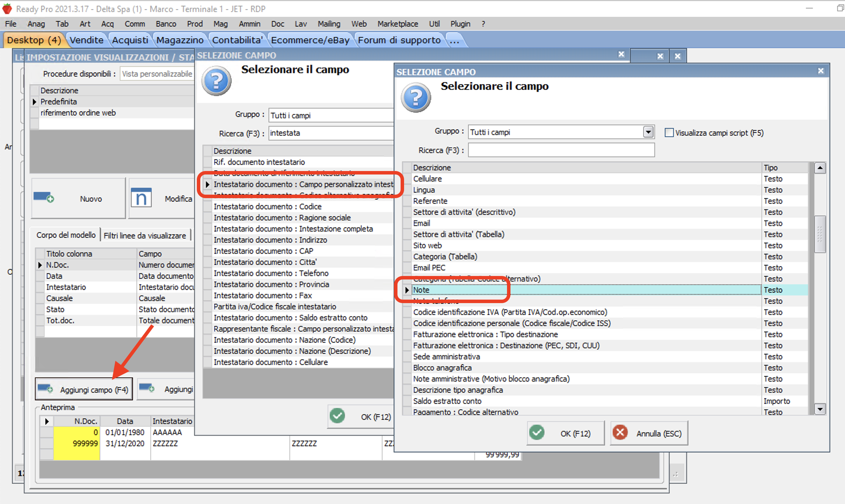Open the '?' help menu
Screen dimensions: 845x504
[483, 24]
